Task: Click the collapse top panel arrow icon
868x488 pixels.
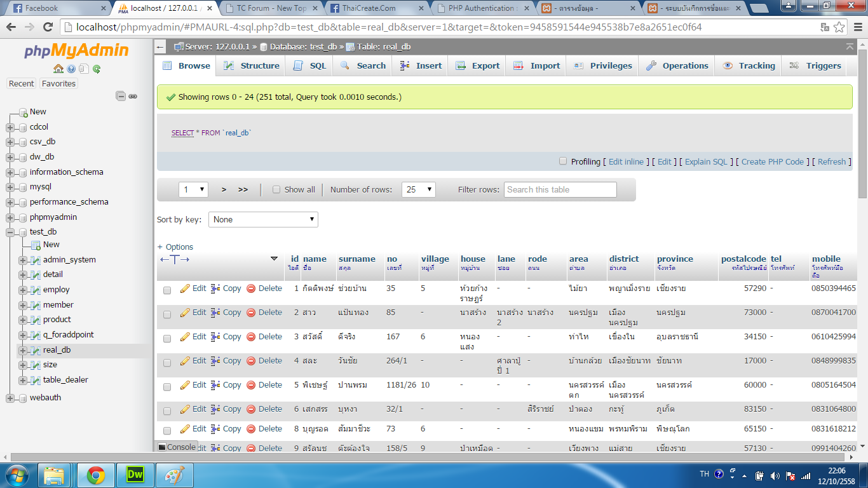Action: [850, 47]
